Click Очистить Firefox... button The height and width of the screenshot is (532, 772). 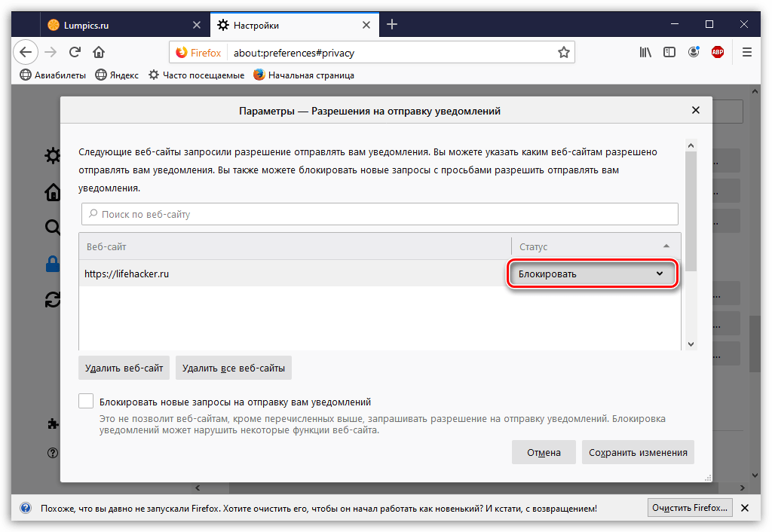pyautogui.click(x=690, y=507)
